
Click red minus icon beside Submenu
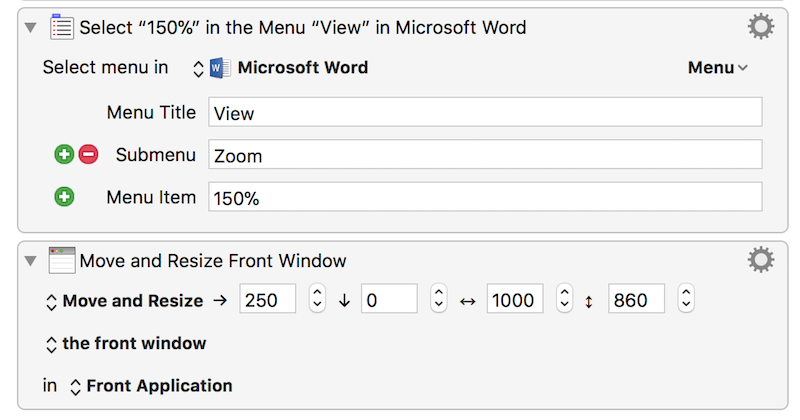coord(88,154)
